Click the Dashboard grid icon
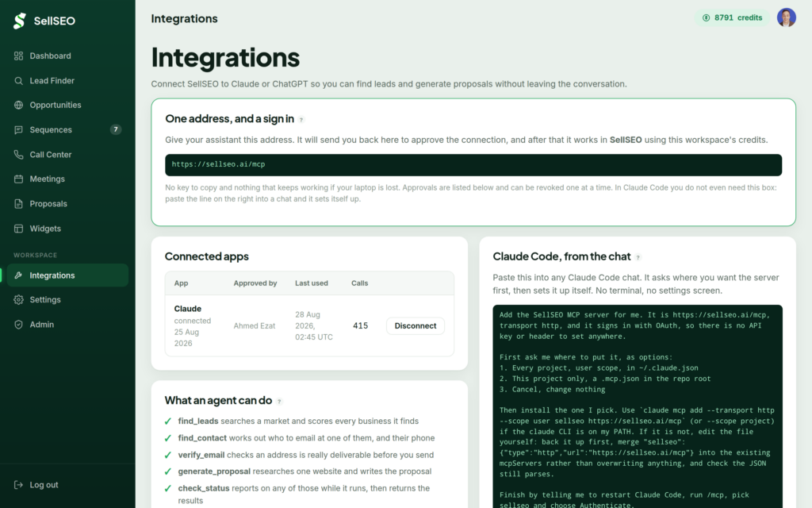This screenshot has height=508, width=812. tap(19, 56)
